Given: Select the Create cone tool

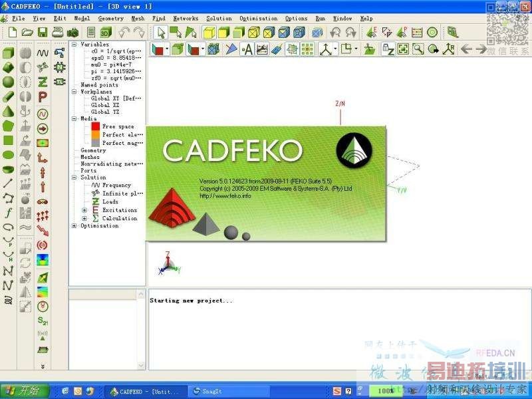Looking at the screenshot, I should click(x=8, y=111).
